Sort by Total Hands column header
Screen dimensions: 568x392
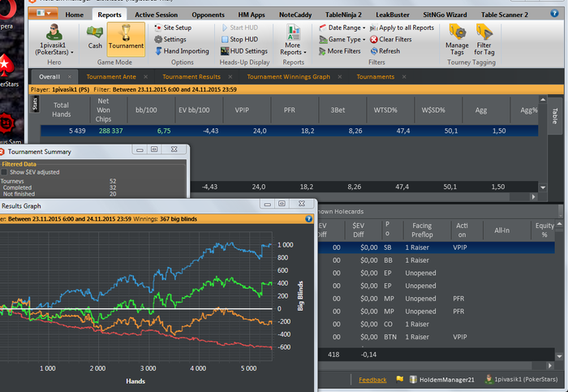pyautogui.click(x=61, y=110)
